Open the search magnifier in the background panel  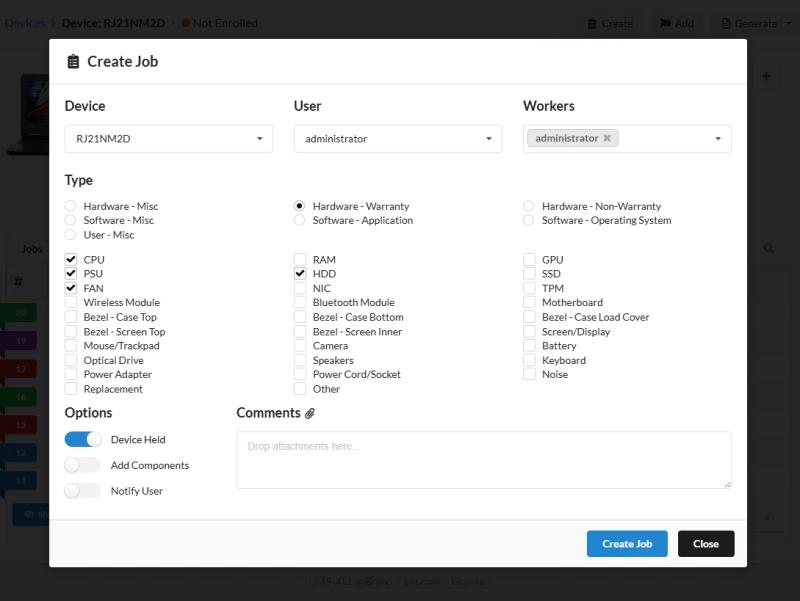pyautogui.click(x=768, y=248)
